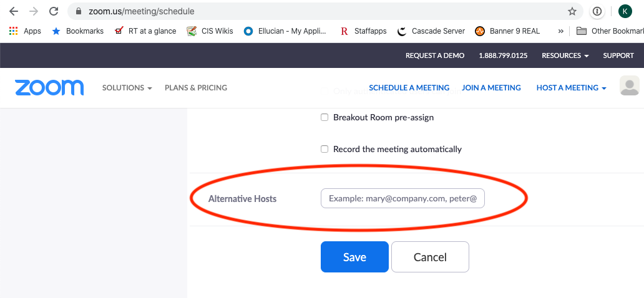This screenshot has width=644, height=298.
Task: Enable Breakout Room pre-assign
Action: 324,117
